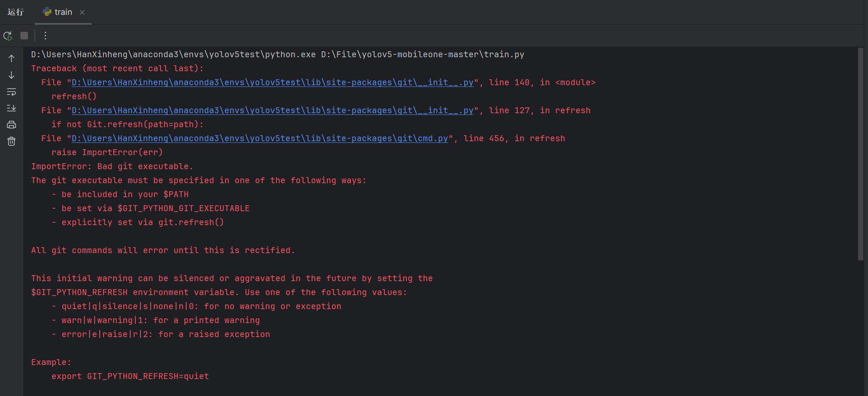Close the train console tab
This screenshot has height=396, width=868.
(82, 12)
